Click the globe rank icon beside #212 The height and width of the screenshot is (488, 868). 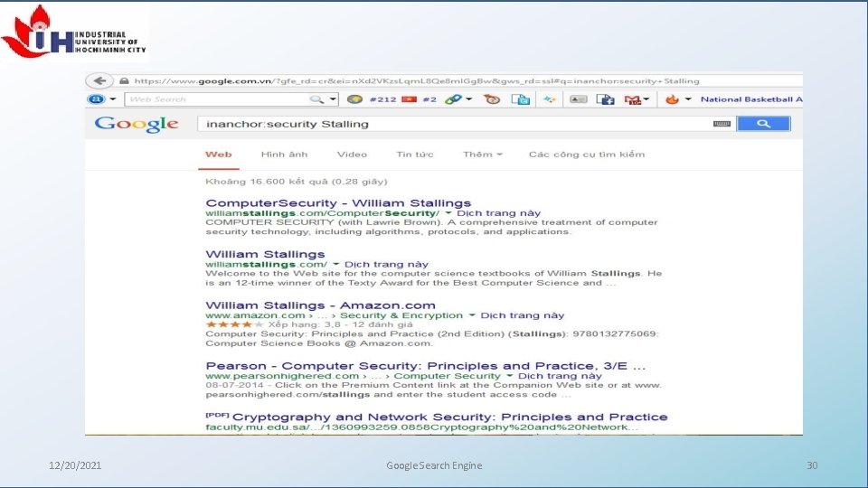coord(354,99)
